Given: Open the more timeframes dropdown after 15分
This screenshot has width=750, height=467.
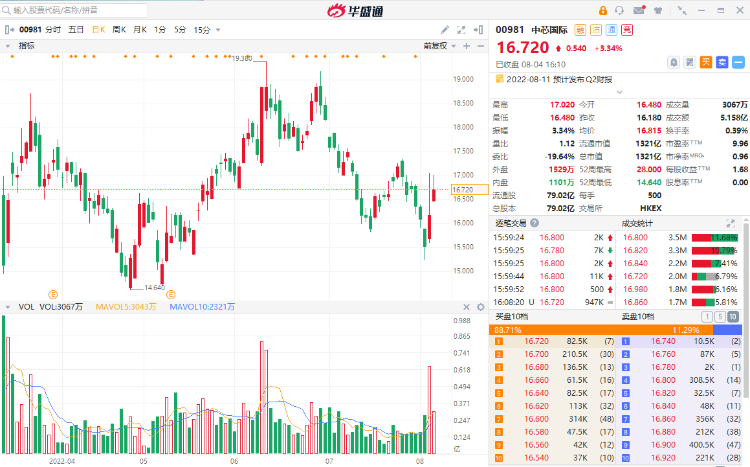Looking at the screenshot, I should 218,30.
